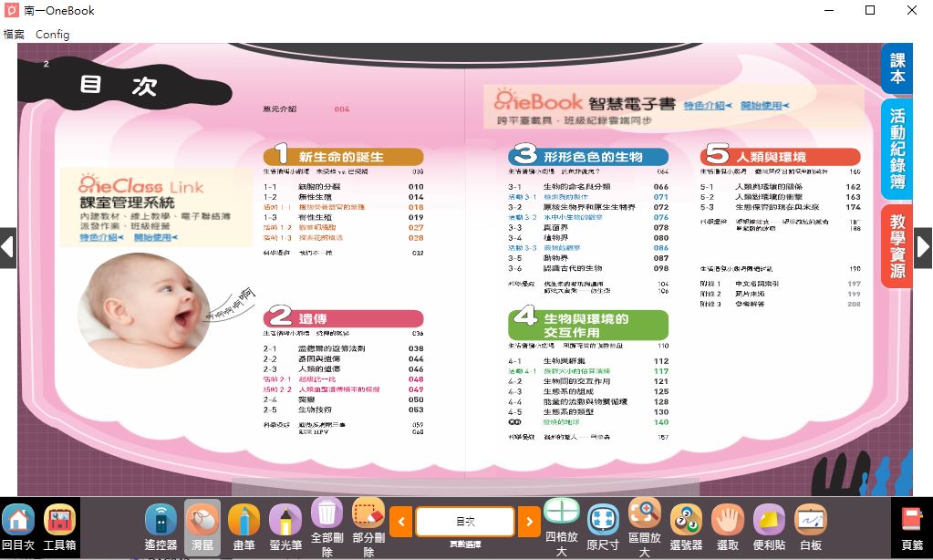The width and height of the screenshot is (933, 560).
Task: Open section 2-3 人類的遺傳
Action: (343, 369)
